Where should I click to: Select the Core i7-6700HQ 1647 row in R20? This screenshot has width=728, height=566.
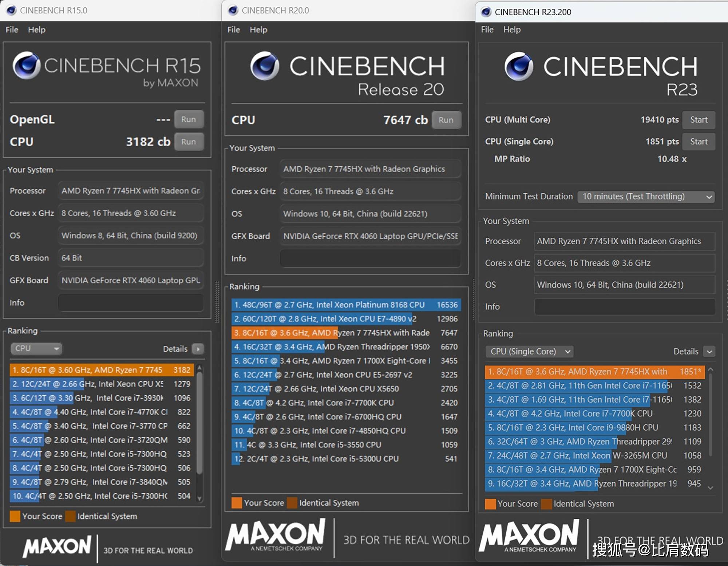(346, 417)
